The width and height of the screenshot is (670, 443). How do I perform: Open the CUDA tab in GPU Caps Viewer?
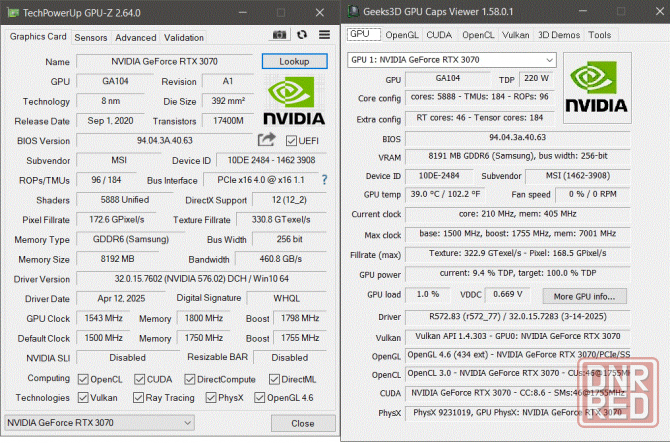(439, 35)
